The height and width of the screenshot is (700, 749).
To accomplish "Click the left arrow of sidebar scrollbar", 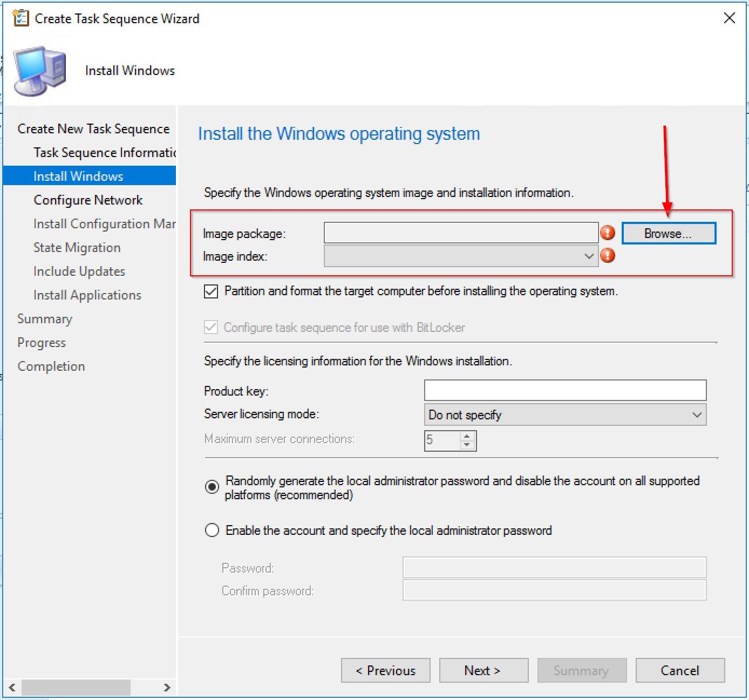I will pos(12,688).
